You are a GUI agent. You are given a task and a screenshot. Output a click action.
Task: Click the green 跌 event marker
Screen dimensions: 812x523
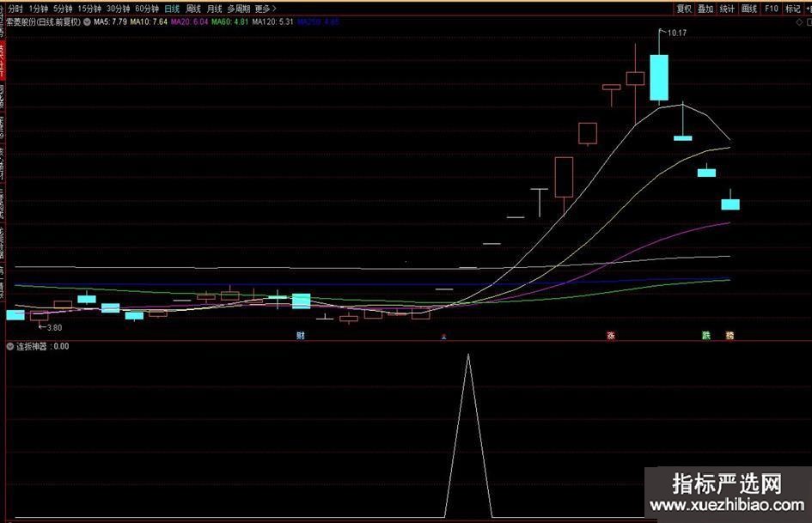click(705, 336)
